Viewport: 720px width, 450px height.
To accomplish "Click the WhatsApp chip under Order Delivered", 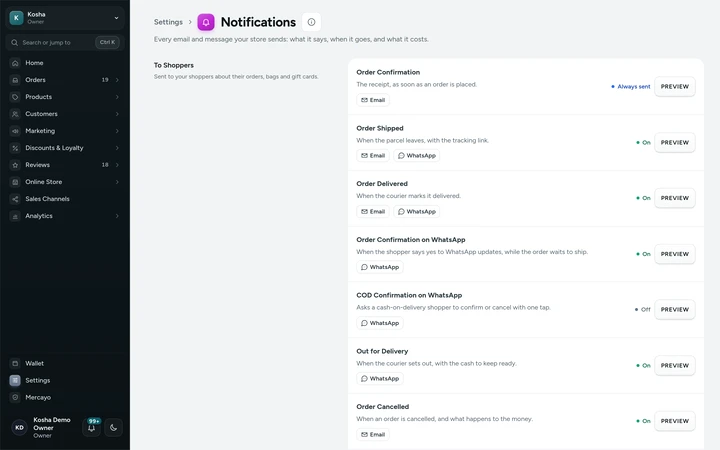I will [x=416, y=212].
